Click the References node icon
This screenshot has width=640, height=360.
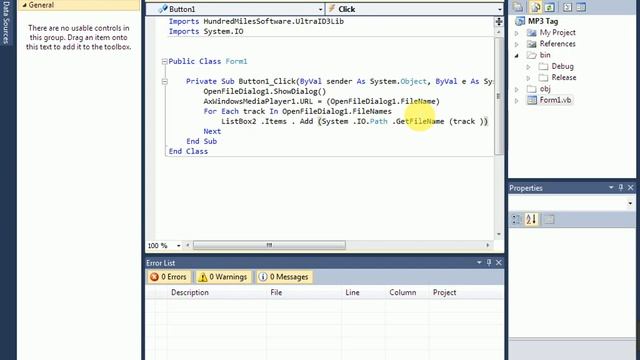coord(531,44)
